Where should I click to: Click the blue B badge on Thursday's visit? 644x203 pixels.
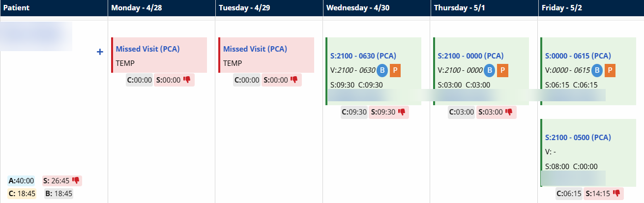(x=489, y=70)
